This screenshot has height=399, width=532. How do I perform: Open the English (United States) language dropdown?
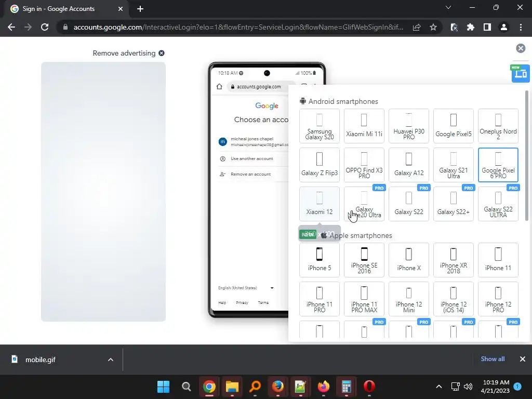[x=246, y=288]
